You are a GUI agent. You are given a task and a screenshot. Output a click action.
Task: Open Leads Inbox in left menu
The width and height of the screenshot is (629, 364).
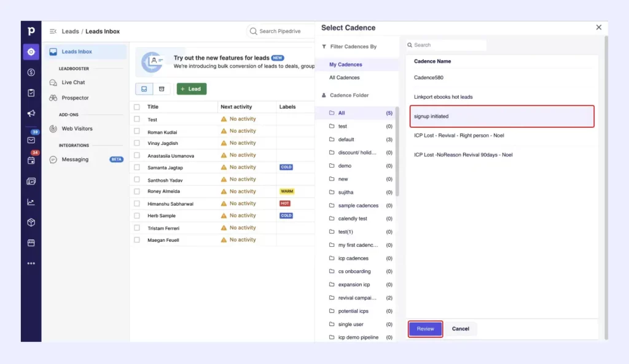86,52
